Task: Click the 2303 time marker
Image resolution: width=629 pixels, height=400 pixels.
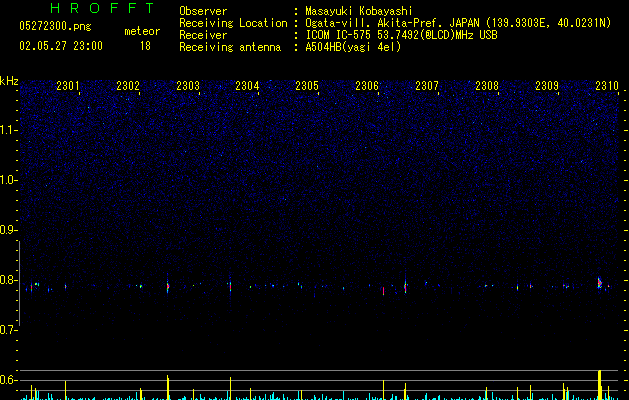Action: [188, 85]
